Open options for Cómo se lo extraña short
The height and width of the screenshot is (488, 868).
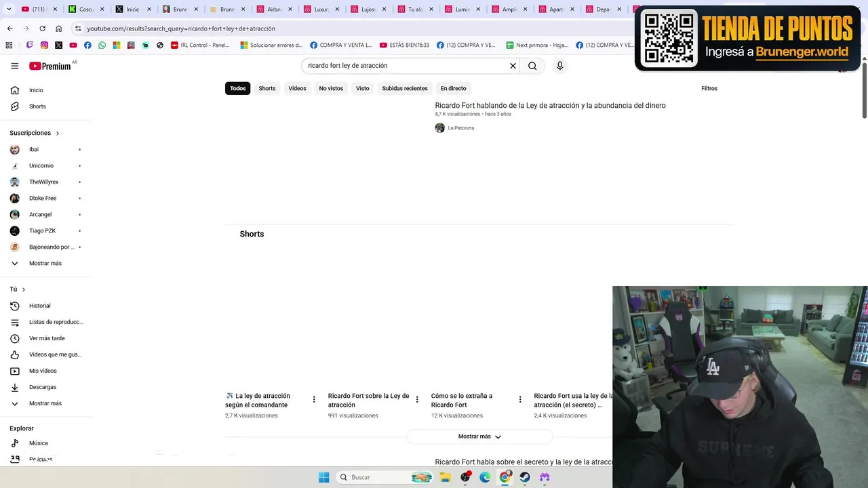[520, 399]
